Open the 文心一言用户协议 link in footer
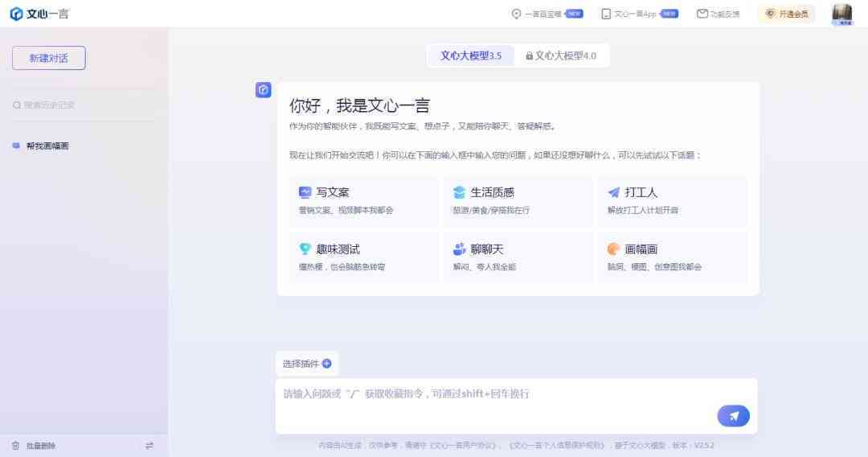 pyautogui.click(x=463, y=446)
